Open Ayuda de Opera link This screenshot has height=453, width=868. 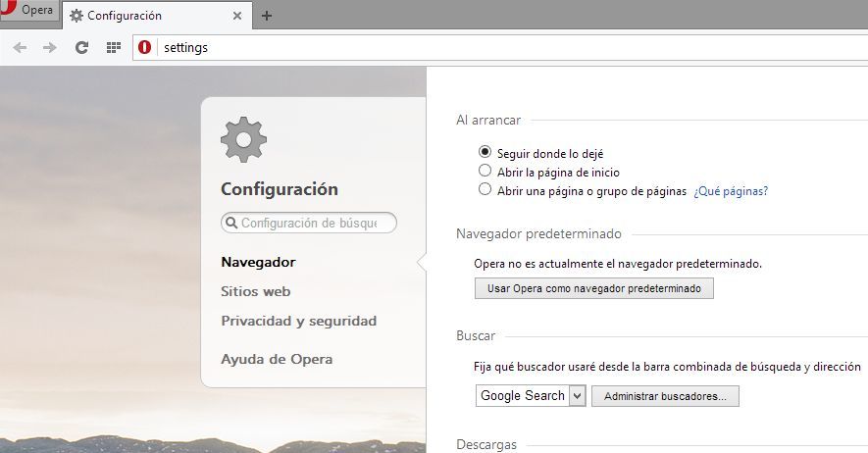[277, 360]
